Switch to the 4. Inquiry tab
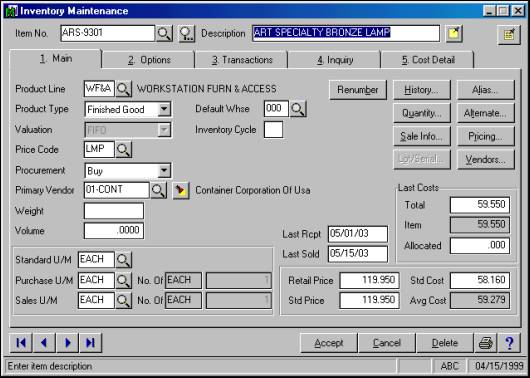The height and width of the screenshot is (378, 530). 335,60
